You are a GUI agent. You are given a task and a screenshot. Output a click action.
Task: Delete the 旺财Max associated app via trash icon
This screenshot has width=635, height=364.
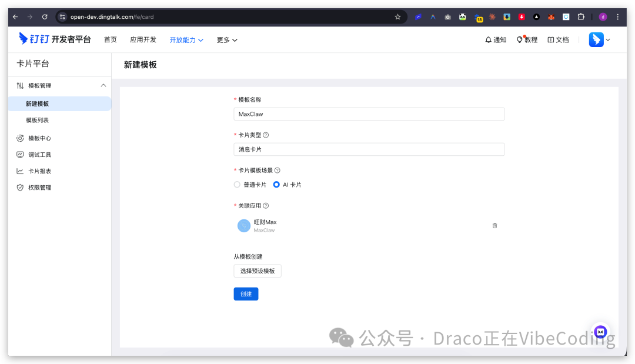coord(494,225)
